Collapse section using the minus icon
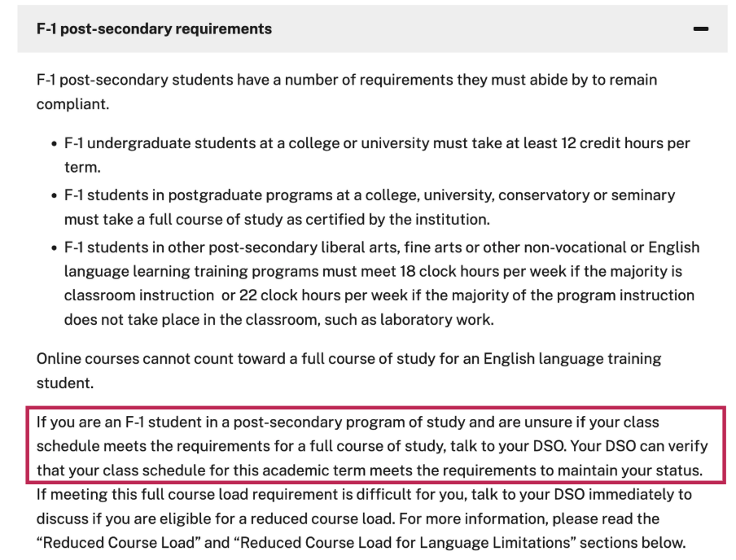Image resolution: width=736 pixels, height=560 pixels. pos(700,29)
